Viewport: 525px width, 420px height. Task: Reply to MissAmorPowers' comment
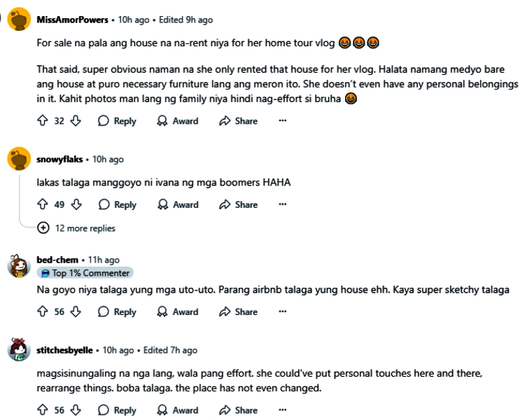coord(117,121)
